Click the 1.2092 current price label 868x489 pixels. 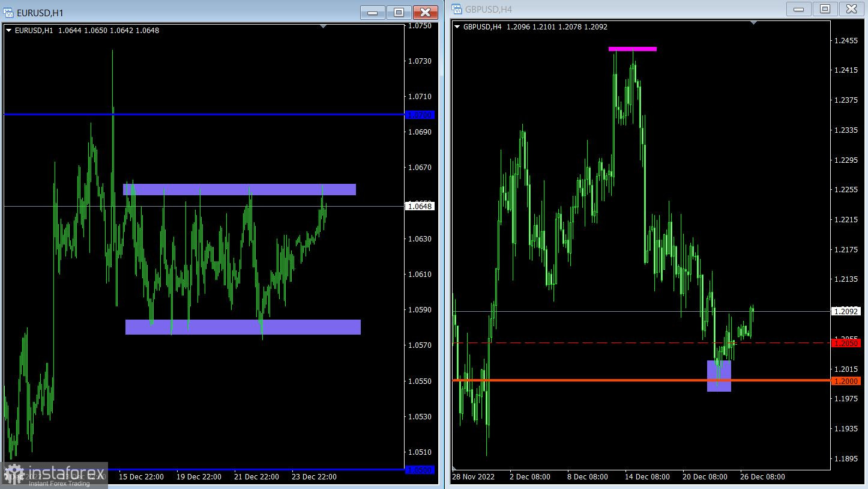[x=846, y=311]
